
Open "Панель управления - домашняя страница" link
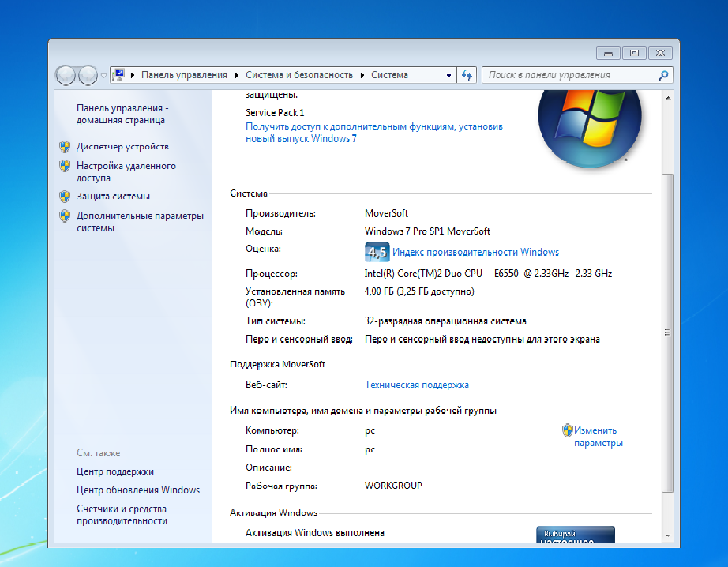(x=122, y=114)
